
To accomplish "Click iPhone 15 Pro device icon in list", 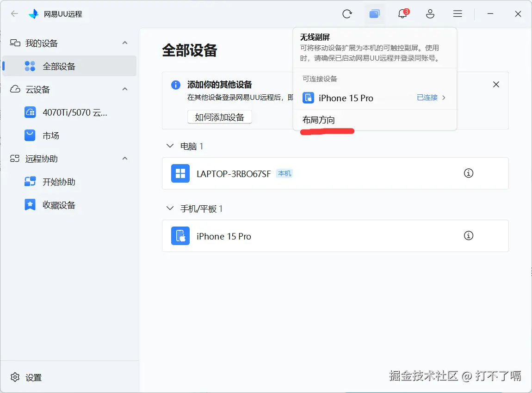I will click(x=180, y=236).
